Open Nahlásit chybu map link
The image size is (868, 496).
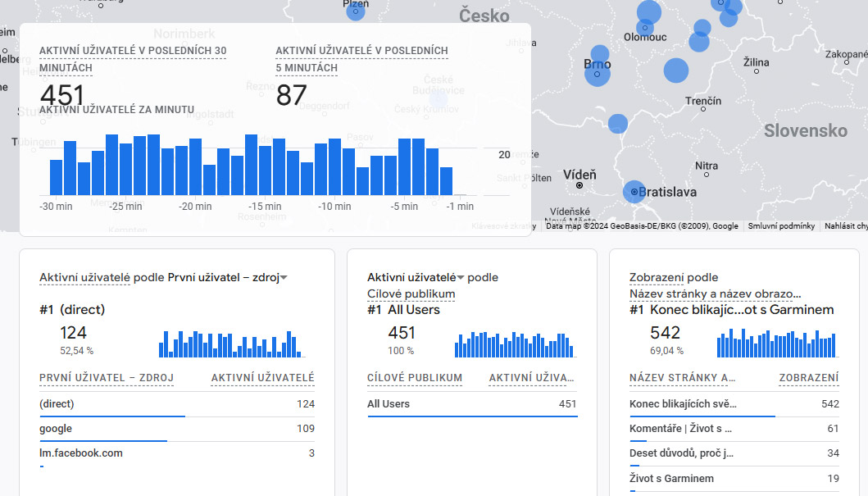pos(846,225)
